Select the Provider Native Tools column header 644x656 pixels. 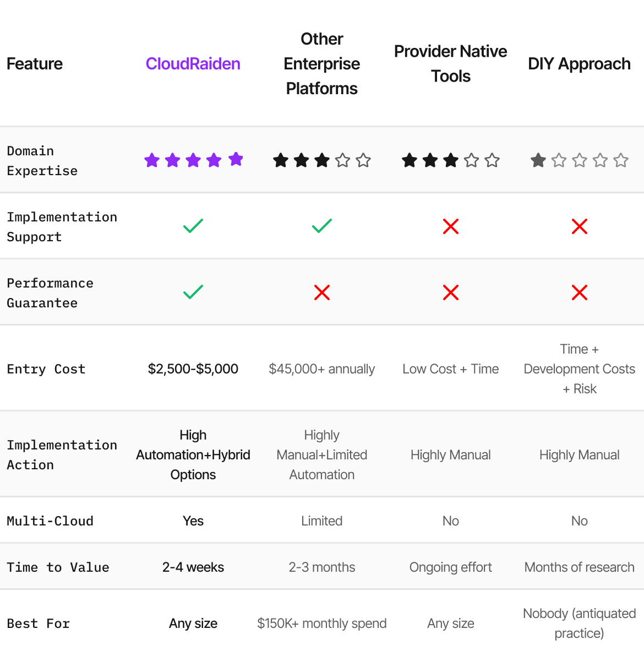(451, 64)
